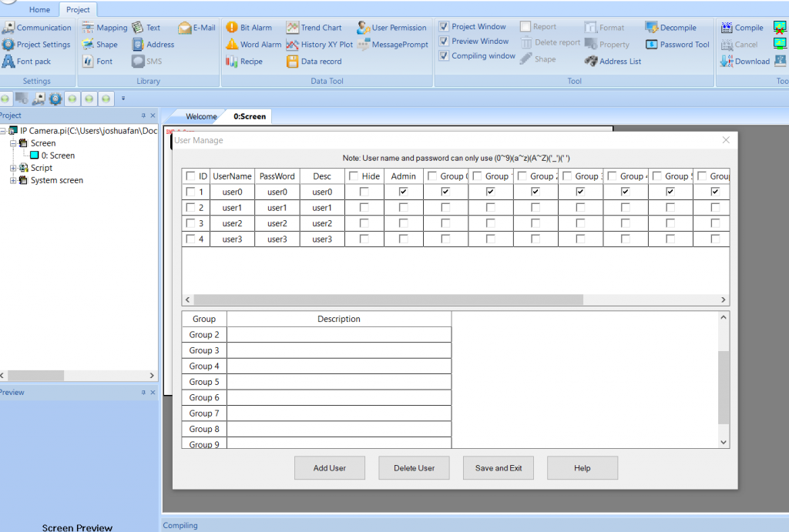Viewport: 789px width, 532px height.
Task: Enable the Admin checkbox for user1
Action: pos(403,208)
